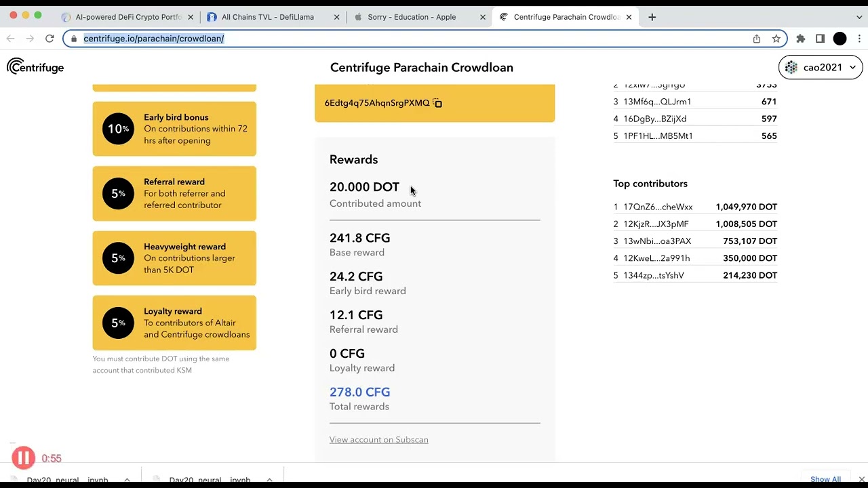Select the Referral reward card heading
Screen dimensions: 868x488
(x=174, y=182)
